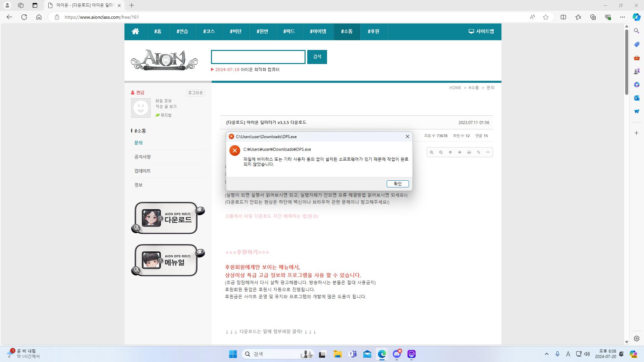Open the #코스 menu item
Image resolution: width=644 pixels, height=362 pixels.
click(x=209, y=32)
